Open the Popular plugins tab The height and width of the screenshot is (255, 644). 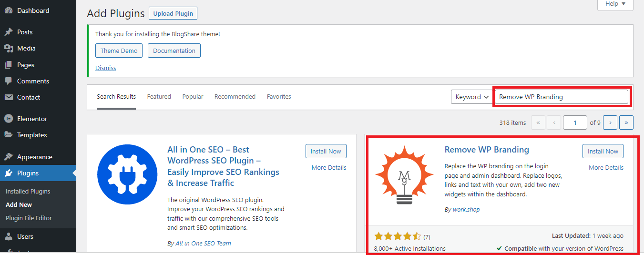click(193, 96)
